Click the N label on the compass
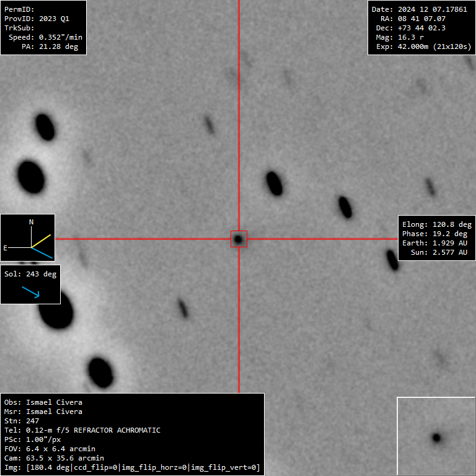Screen dimensions: 476x476 coord(32,222)
